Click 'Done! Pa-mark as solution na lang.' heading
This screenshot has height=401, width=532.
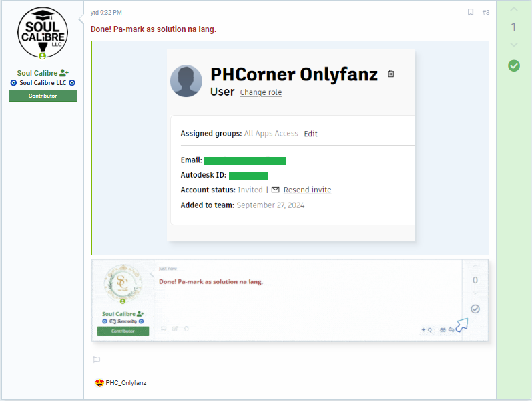[x=154, y=29]
